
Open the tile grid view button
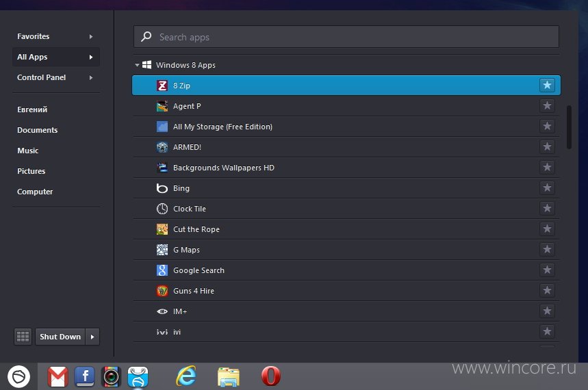click(23, 337)
